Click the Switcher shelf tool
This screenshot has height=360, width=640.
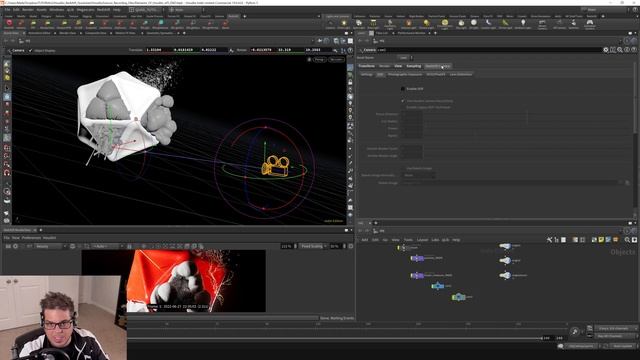[574, 24]
